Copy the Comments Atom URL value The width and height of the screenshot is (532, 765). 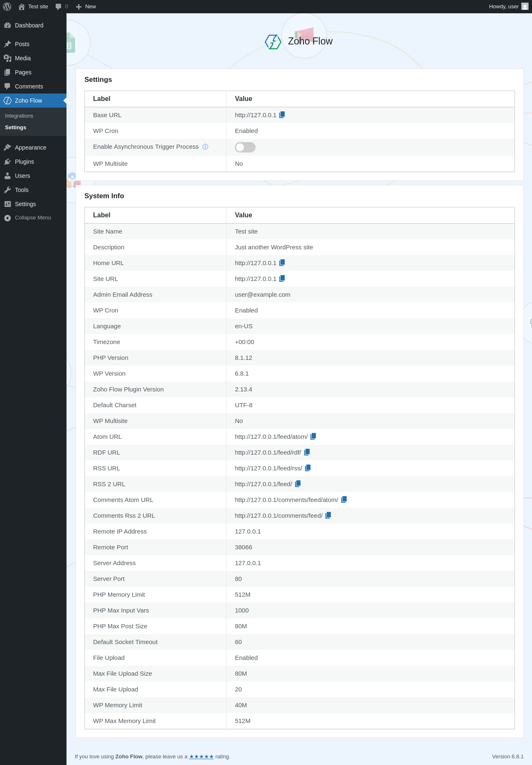344,499
